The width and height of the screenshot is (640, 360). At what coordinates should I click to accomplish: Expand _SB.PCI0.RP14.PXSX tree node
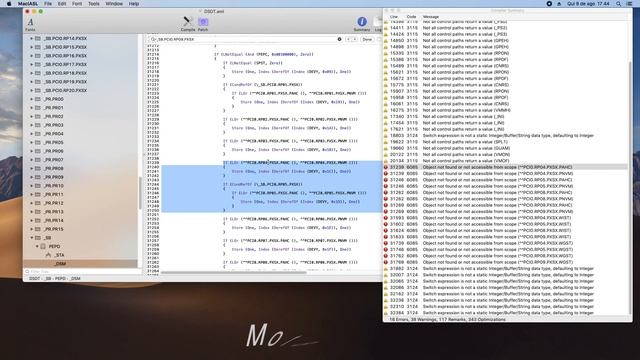31,38
